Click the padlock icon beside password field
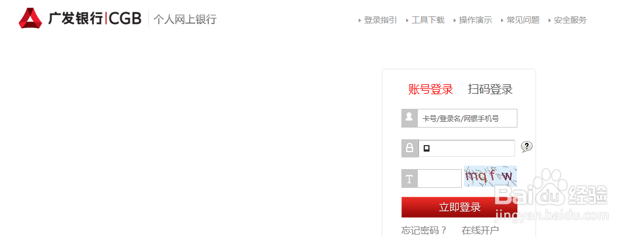The width and height of the screenshot is (644, 237). (x=410, y=148)
